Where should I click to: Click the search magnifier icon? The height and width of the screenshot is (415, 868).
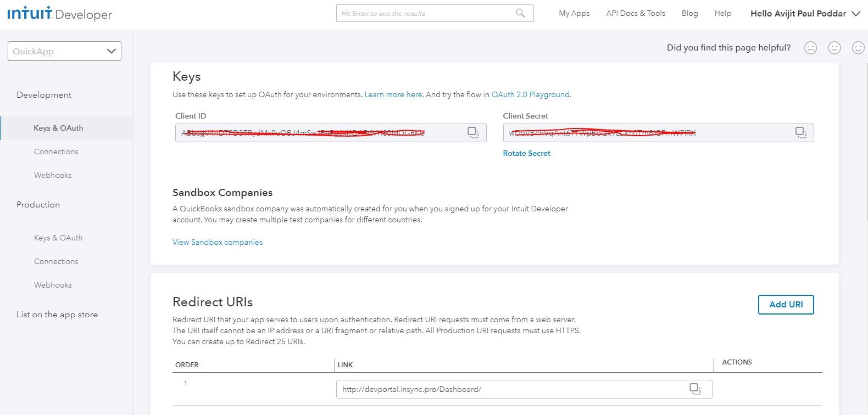(x=520, y=13)
